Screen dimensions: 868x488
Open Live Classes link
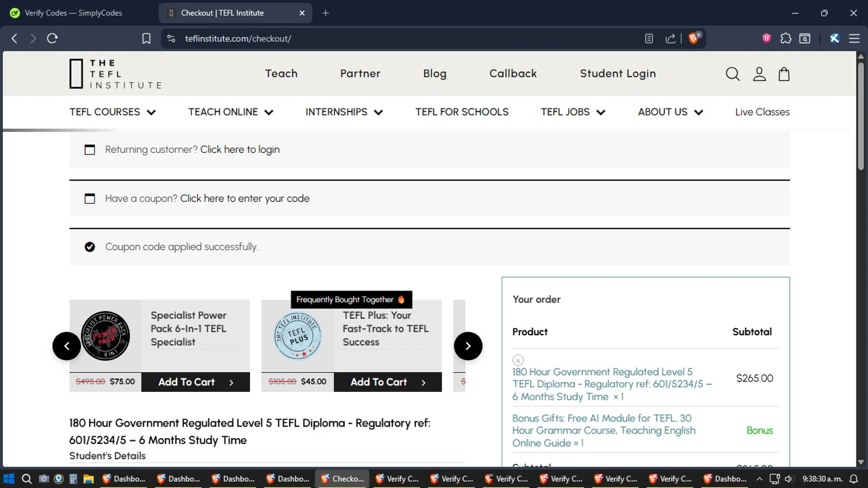[762, 112]
